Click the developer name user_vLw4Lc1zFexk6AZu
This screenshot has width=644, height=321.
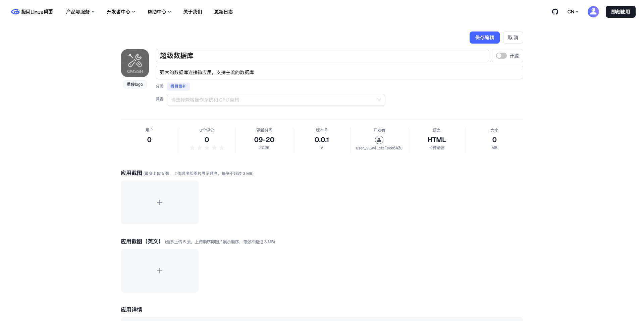(x=379, y=148)
